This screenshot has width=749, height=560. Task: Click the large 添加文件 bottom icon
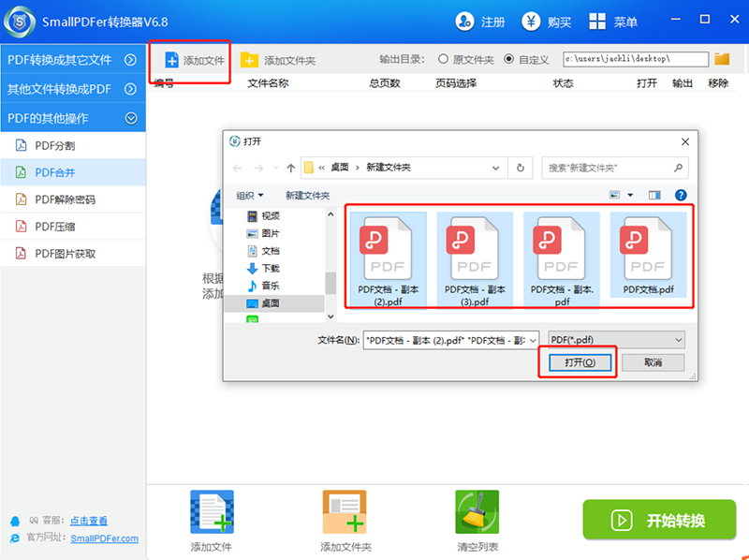(x=212, y=511)
